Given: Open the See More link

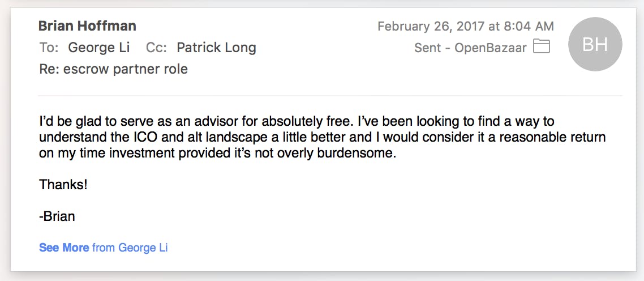Looking at the screenshot, I should pos(64,248).
